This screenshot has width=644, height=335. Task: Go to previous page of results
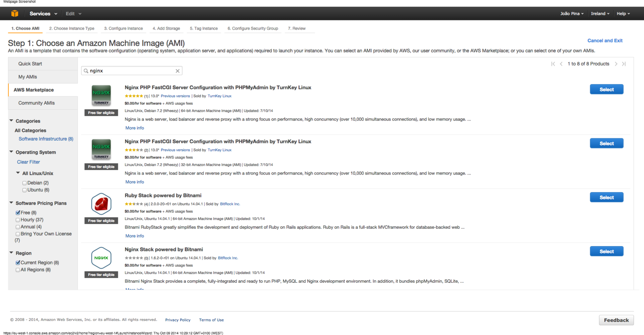click(561, 64)
